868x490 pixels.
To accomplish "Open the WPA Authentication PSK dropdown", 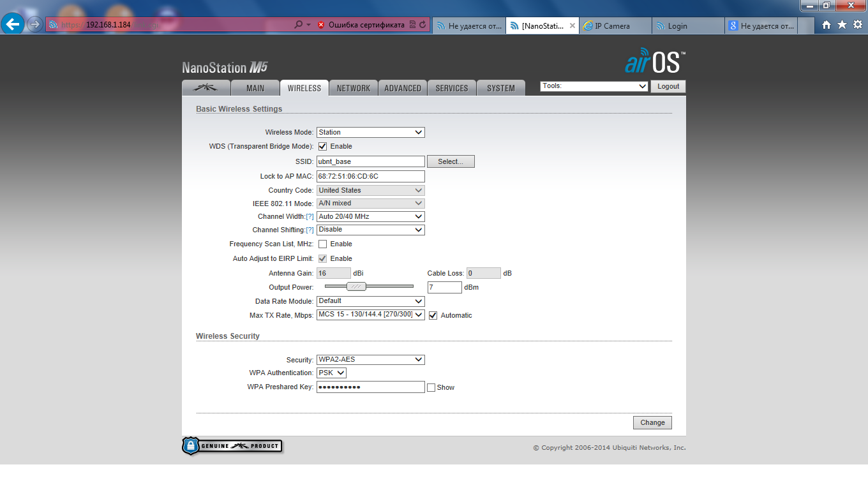I will pos(332,373).
